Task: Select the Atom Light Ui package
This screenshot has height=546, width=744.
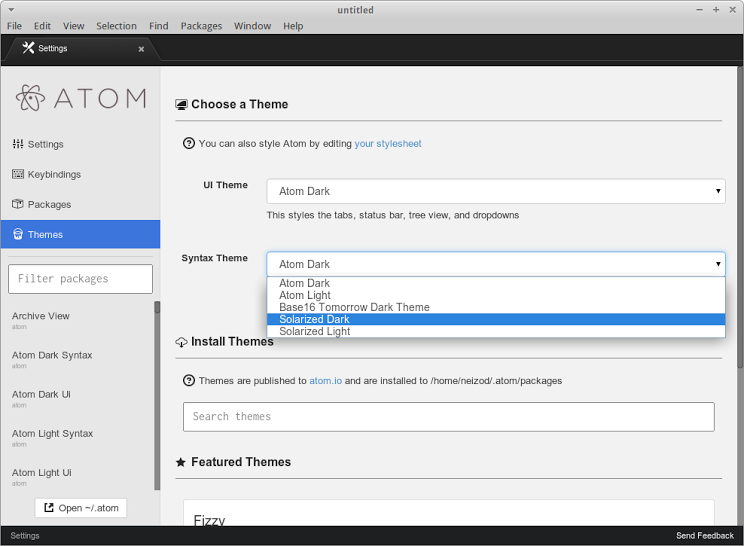Action: (x=78, y=477)
